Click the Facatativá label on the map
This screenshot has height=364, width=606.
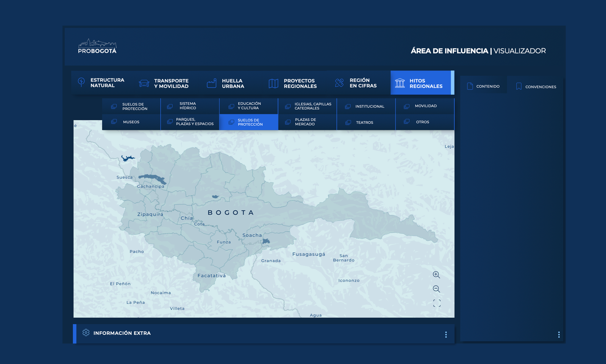coord(212,276)
